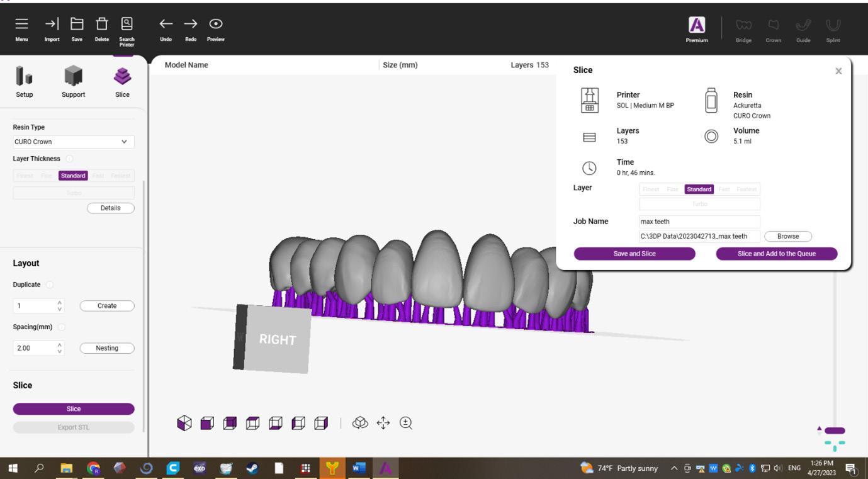Open Windows Start menu
Viewport: 868px width, 479px height.
(13, 468)
